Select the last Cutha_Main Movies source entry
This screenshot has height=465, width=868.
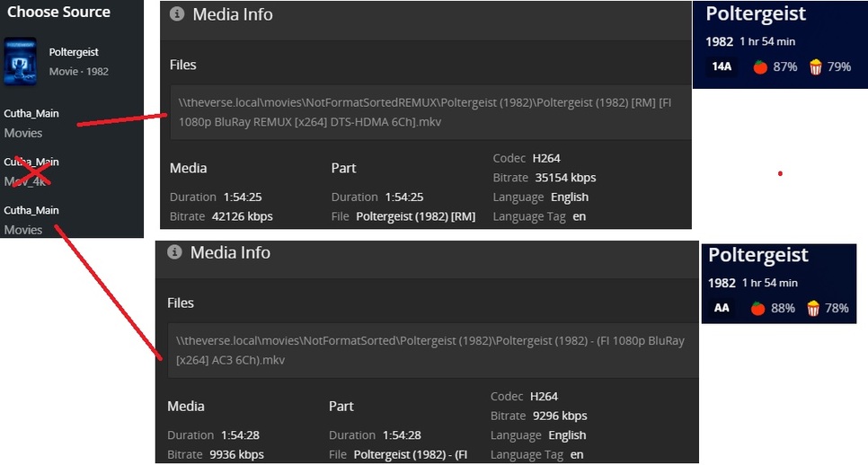point(31,220)
